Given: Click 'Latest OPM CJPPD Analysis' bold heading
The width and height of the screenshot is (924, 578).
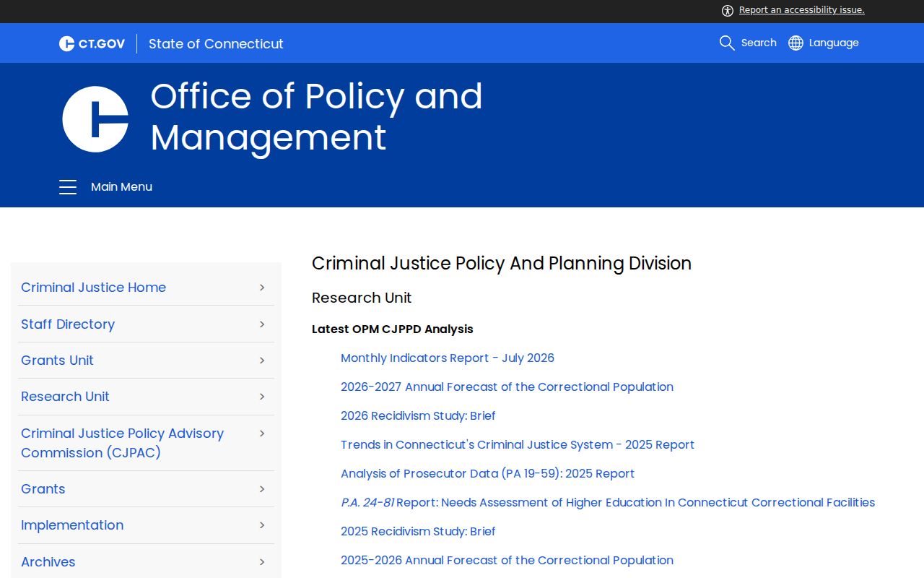Looking at the screenshot, I should point(393,329).
